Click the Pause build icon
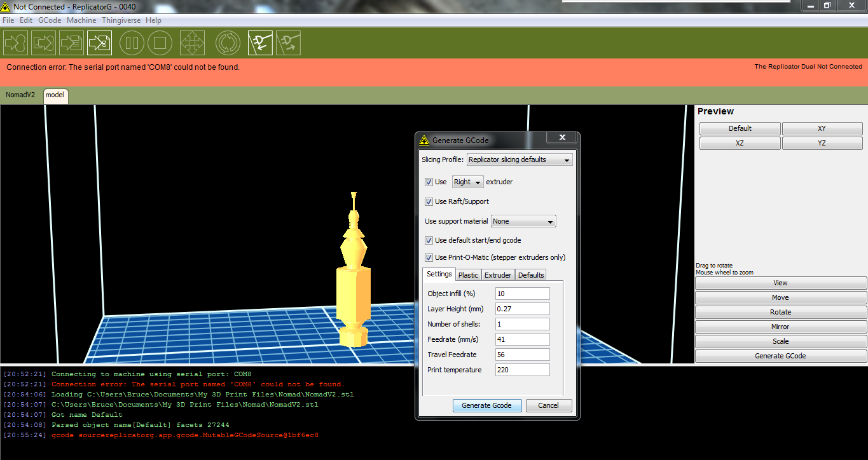This screenshot has height=460, width=868. coord(134,43)
